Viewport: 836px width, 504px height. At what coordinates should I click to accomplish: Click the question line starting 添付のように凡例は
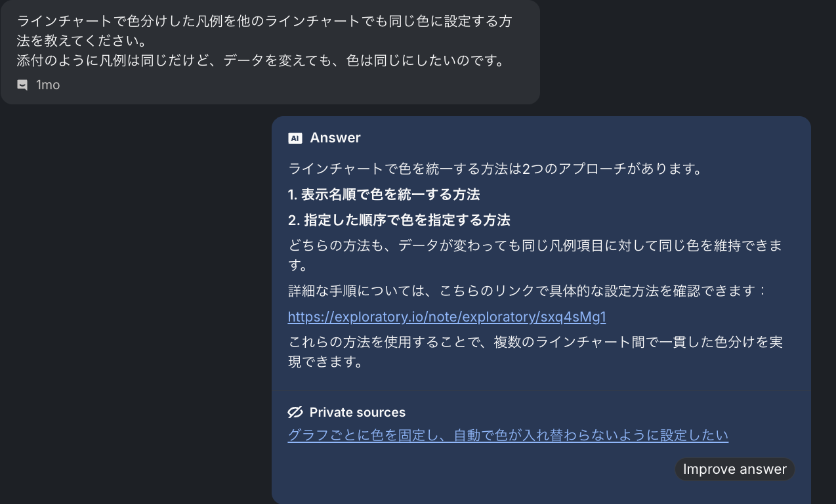pos(261,61)
